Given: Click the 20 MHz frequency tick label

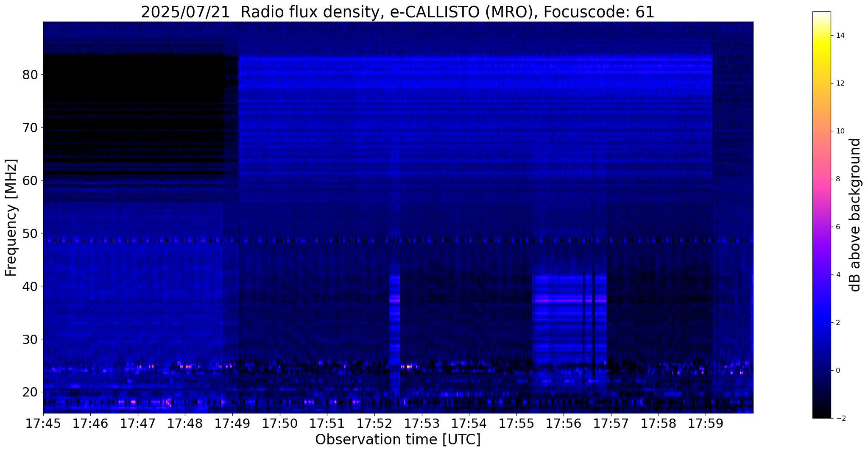Looking at the screenshot, I should tap(30, 392).
